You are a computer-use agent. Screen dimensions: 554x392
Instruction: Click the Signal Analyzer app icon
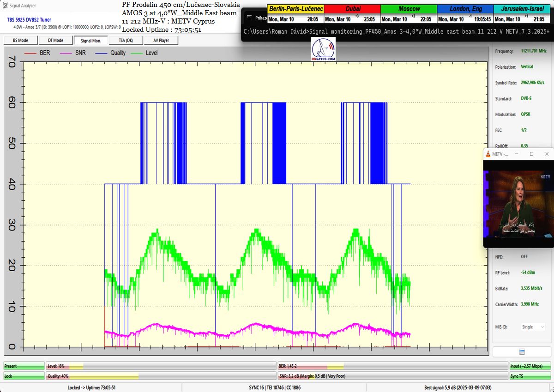click(5, 6)
